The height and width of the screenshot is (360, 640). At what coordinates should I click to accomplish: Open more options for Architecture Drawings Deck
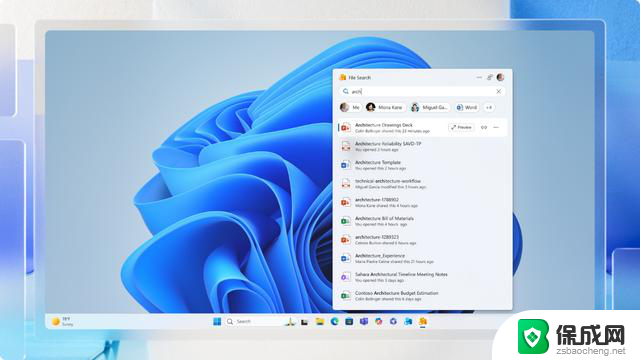[x=496, y=127]
